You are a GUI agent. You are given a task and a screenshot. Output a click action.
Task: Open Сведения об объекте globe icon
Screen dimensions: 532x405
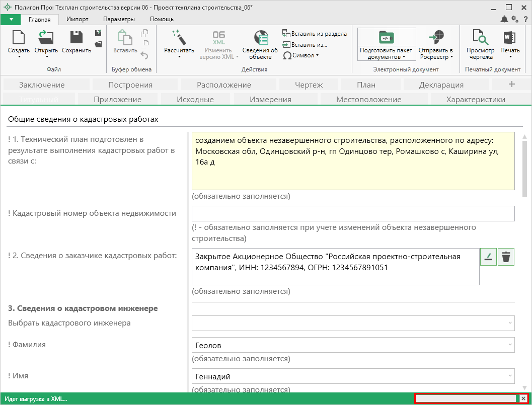[x=260, y=38]
